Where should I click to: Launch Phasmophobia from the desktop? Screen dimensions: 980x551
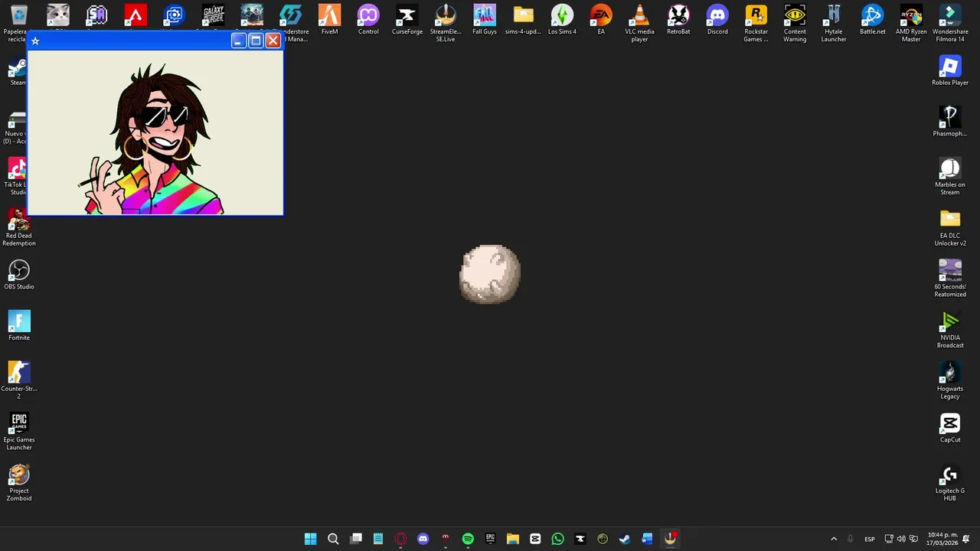point(950,122)
